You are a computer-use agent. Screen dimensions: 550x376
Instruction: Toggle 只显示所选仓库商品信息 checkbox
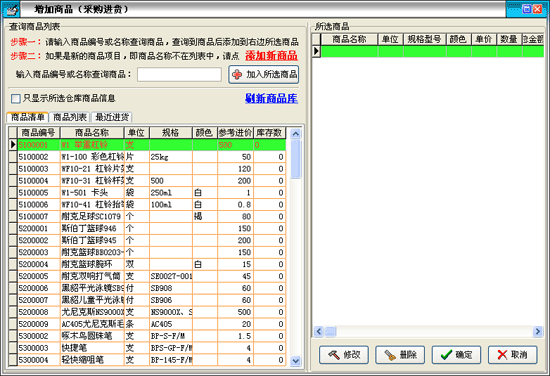click(x=15, y=99)
